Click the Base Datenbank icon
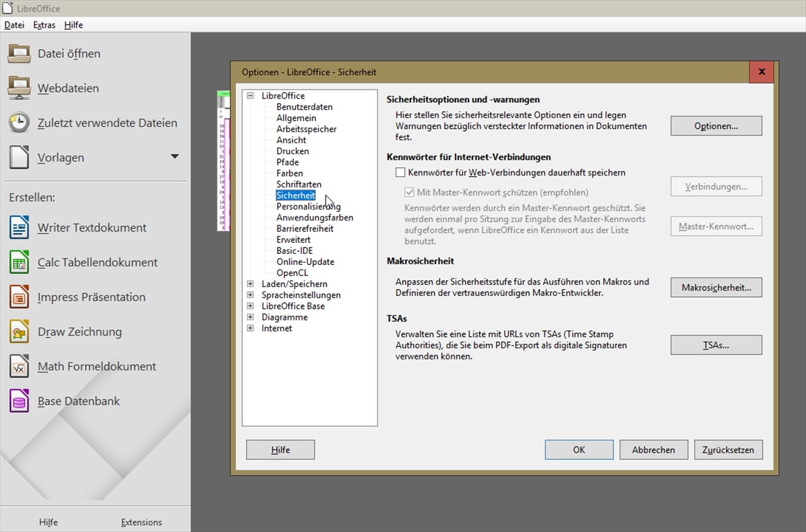Viewport: 806px width, 532px height. pyautogui.click(x=19, y=401)
